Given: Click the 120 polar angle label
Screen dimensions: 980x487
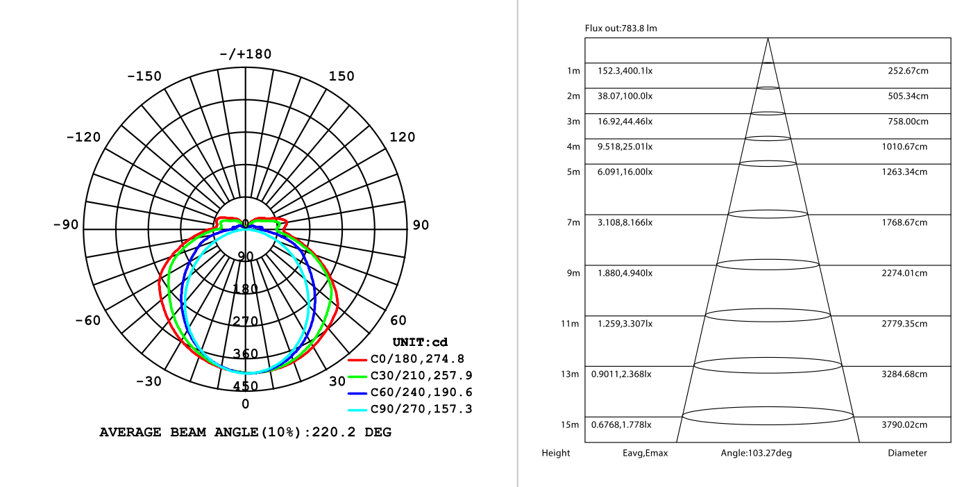Looking at the screenshot, I should [402, 137].
